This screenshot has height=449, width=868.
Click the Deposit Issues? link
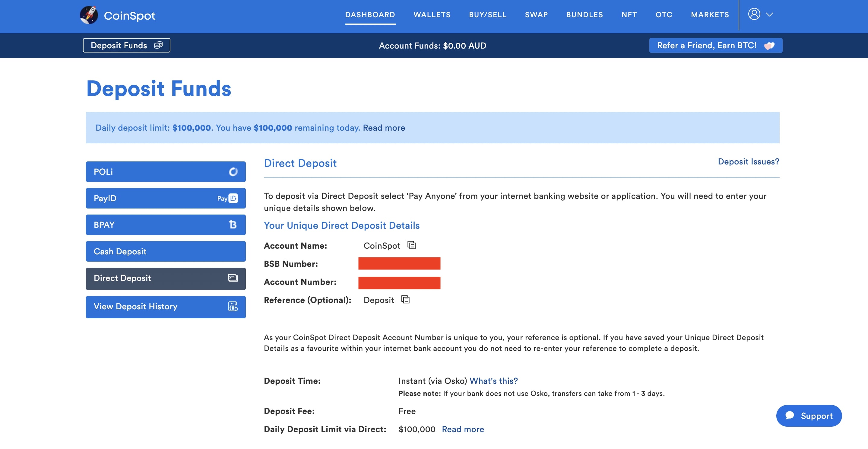coord(748,161)
